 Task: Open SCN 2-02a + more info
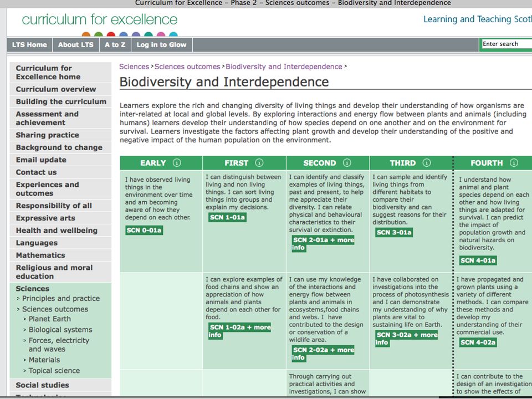pos(323,354)
